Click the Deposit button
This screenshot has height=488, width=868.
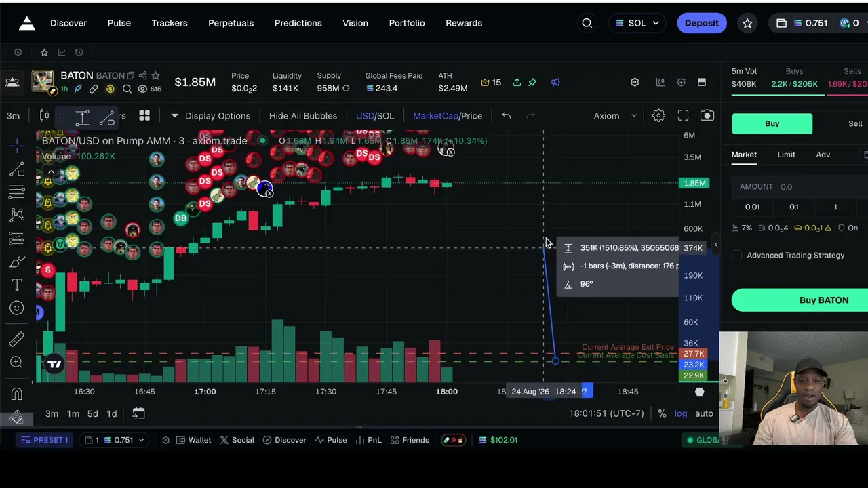pyautogui.click(x=702, y=23)
